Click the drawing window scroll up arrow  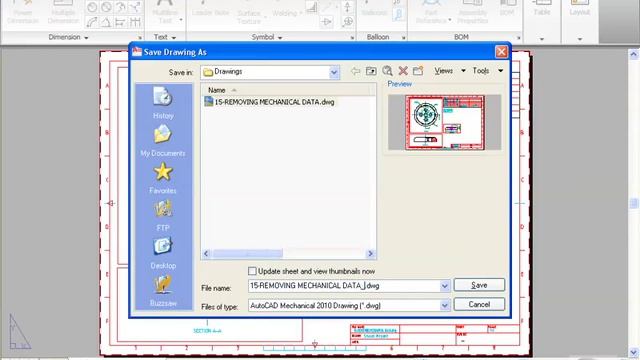coord(633,54)
